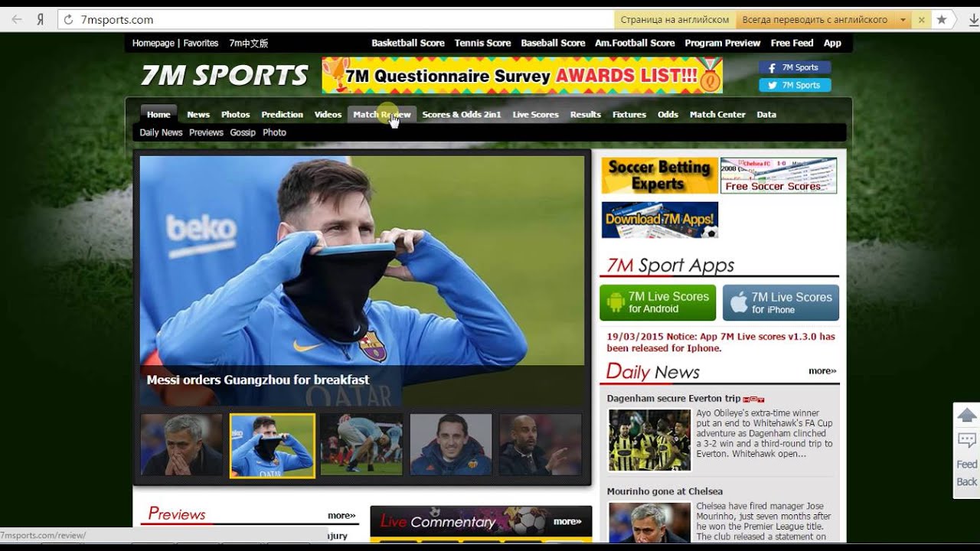
Task: Select the Match Center tab
Action: [x=717, y=114]
